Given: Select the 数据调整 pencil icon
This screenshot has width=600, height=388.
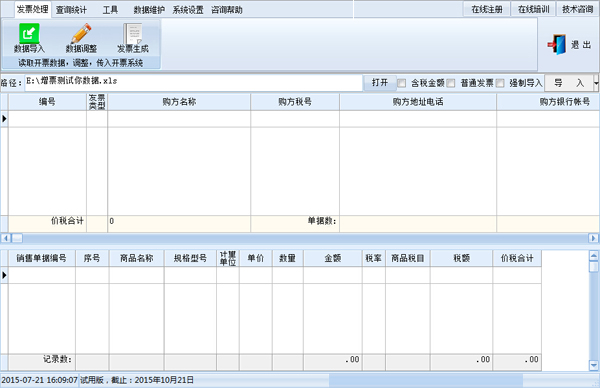Looking at the screenshot, I should (81, 33).
